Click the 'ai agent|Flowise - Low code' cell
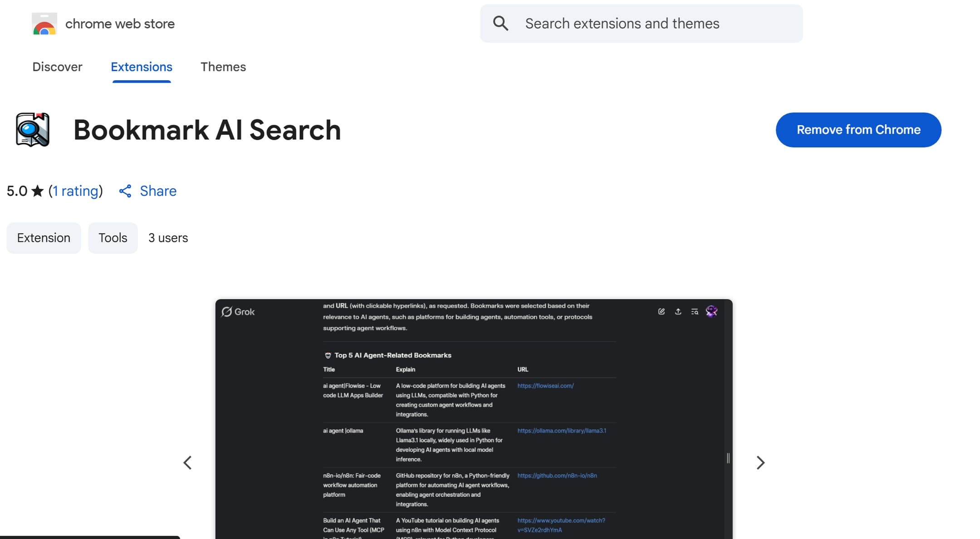This screenshot has width=980, height=539. coord(353,391)
